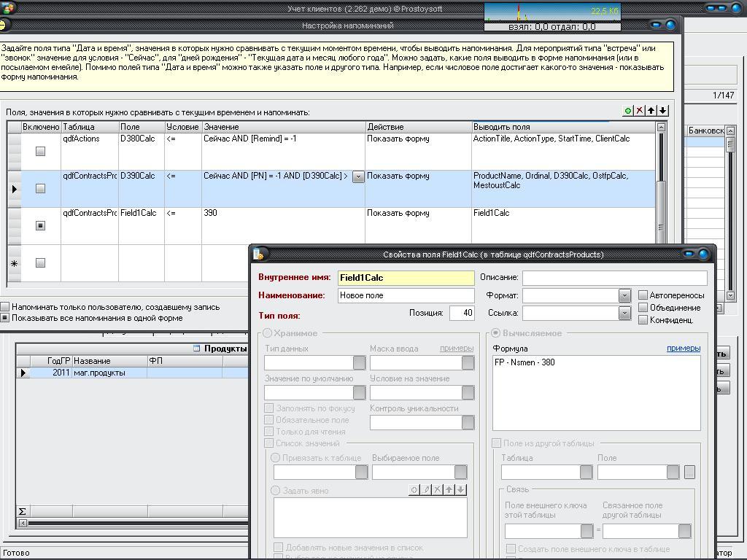Click the sigma totals icon in products grid
The width and height of the screenshot is (747, 560).
[22, 511]
